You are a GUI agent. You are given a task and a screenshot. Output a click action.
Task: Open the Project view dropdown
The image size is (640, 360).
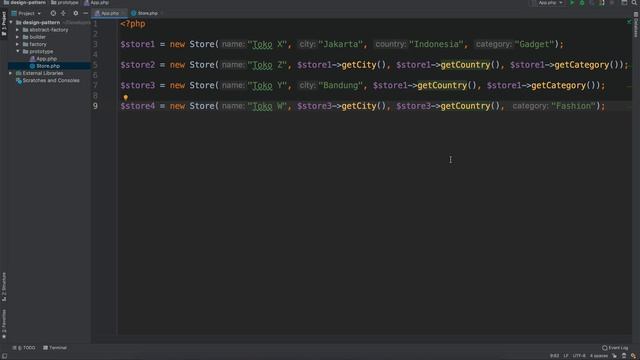(x=26, y=13)
